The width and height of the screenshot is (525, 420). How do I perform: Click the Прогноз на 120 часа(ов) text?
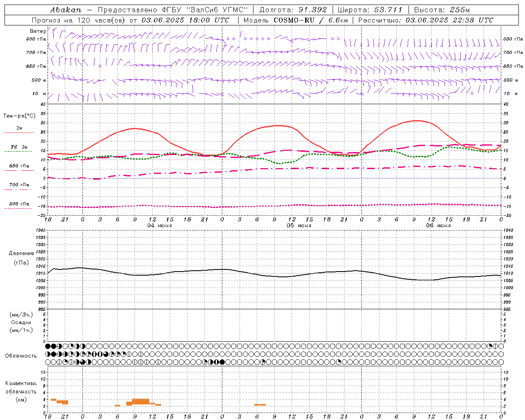pyautogui.click(x=79, y=20)
